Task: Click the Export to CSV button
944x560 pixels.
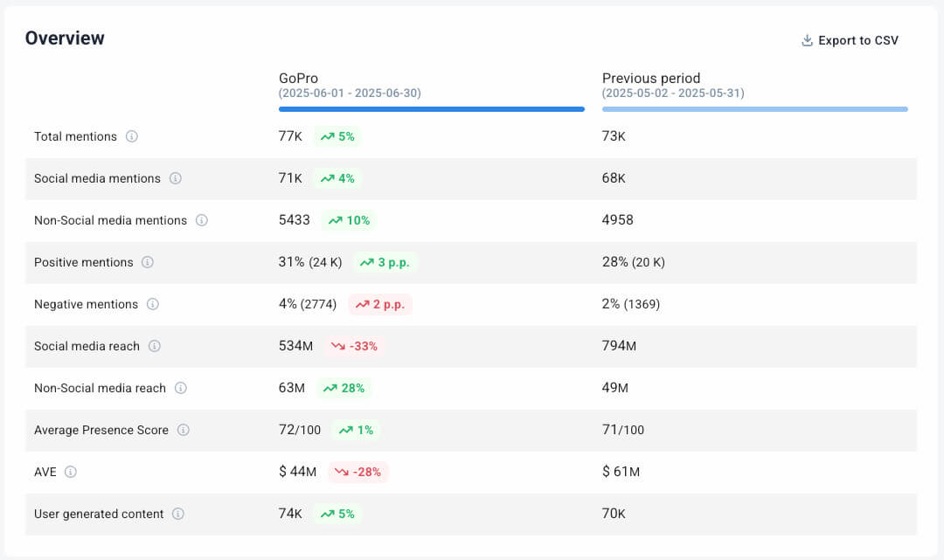Action: [850, 40]
